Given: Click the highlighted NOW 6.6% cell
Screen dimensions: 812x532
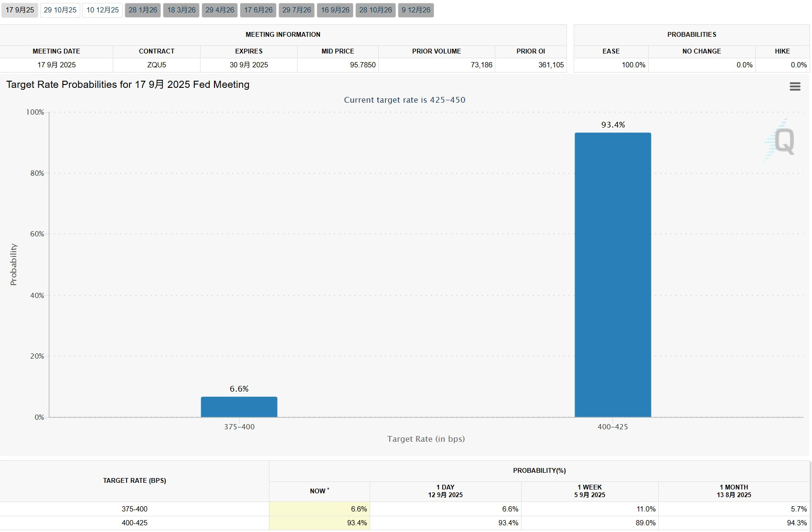Looking at the screenshot, I should 320,509.
